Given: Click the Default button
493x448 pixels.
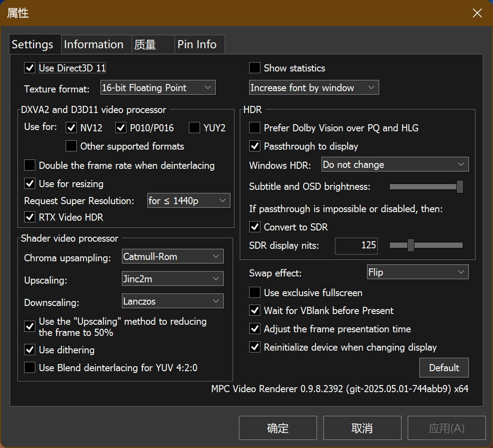Looking at the screenshot, I should coord(444,368).
